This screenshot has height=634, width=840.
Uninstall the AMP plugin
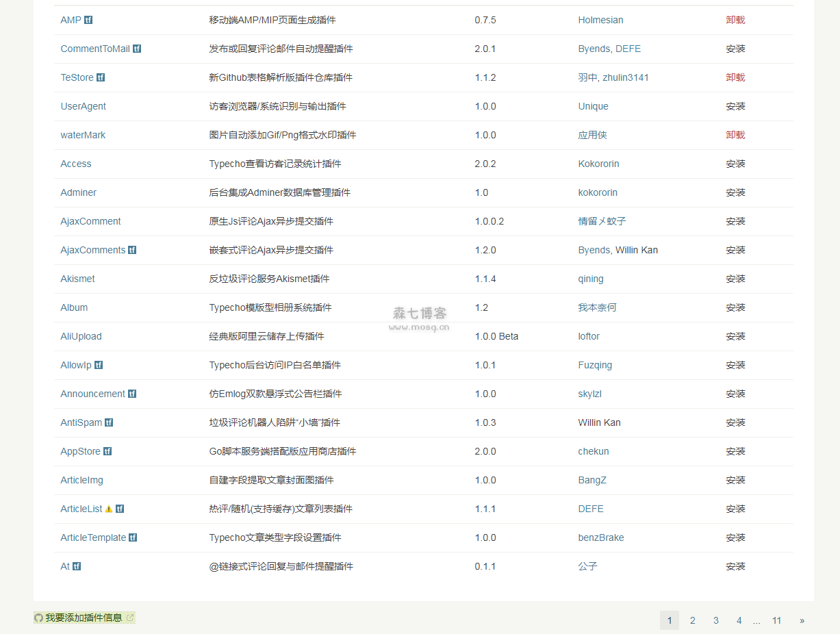point(735,20)
